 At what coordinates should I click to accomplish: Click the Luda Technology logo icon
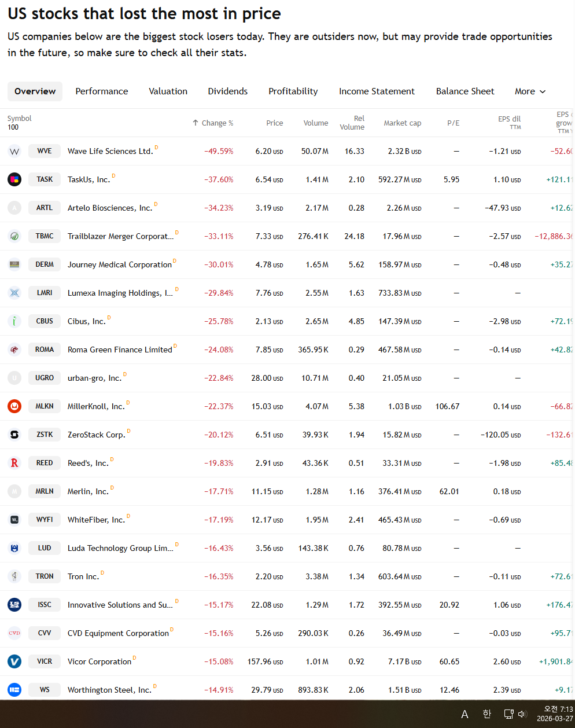(14, 548)
